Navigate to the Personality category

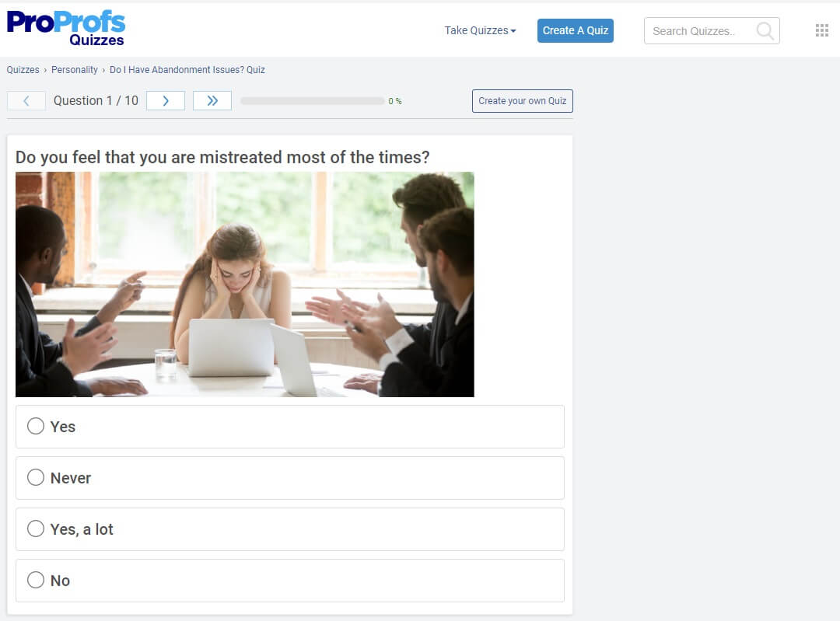75,69
